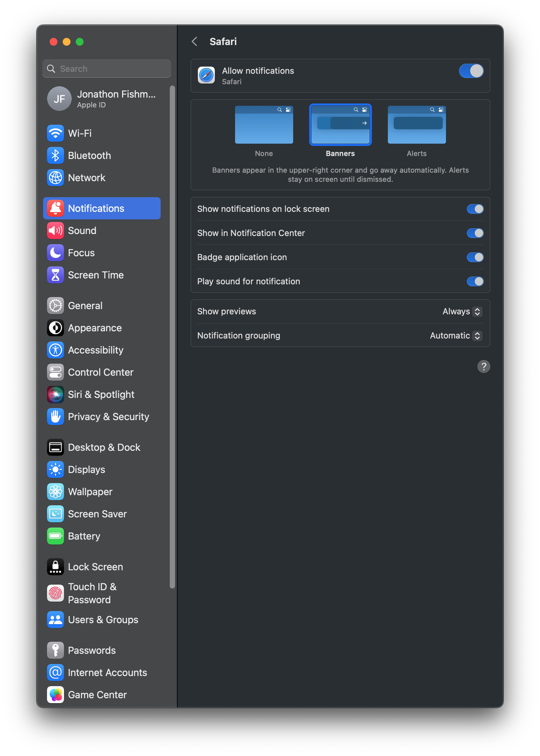Select the Network globe icon
This screenshot has height=756, width=540.
tap(55, 178)
